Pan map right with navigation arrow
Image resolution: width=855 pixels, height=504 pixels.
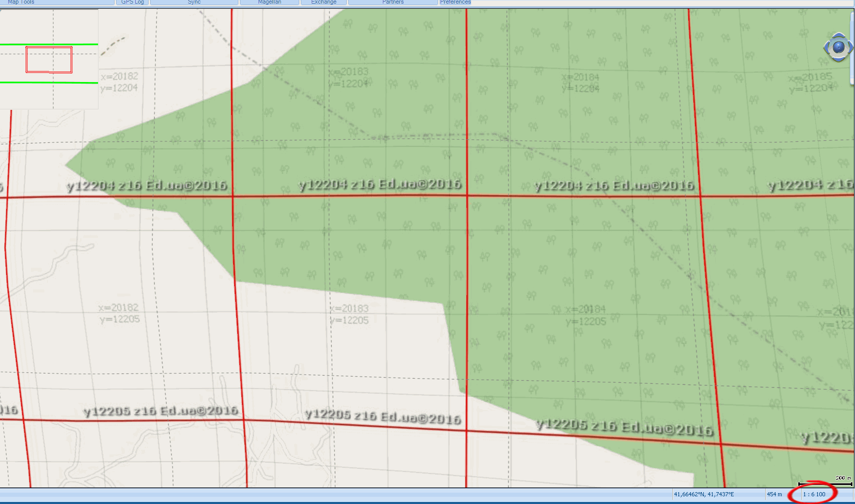pyautogui.click(x=850, y=47)
